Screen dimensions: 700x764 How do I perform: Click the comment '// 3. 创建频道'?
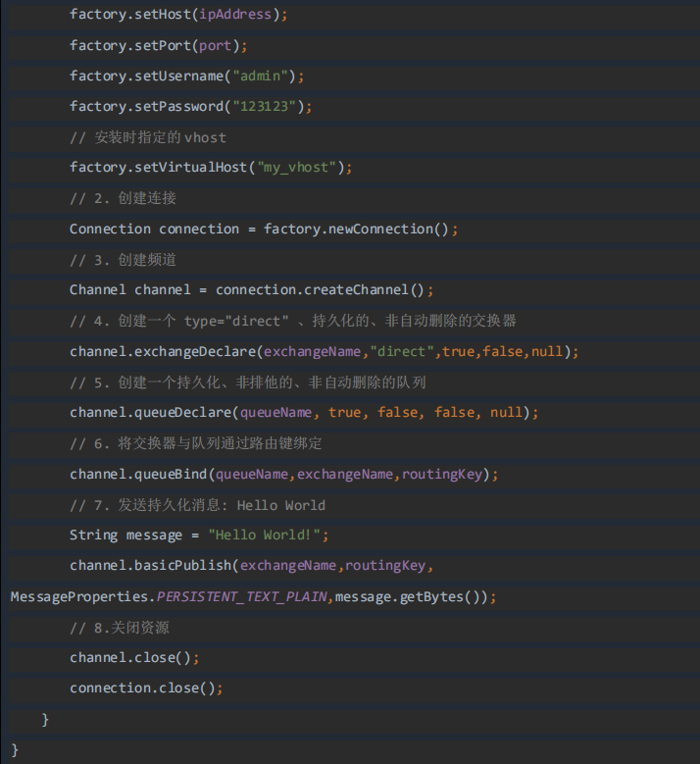click(123, 260)
